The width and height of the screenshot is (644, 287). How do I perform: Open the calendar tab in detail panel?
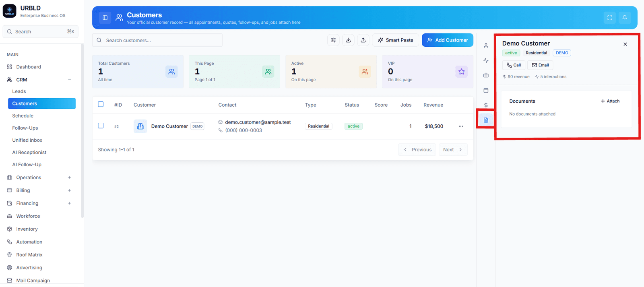(486, 90)
